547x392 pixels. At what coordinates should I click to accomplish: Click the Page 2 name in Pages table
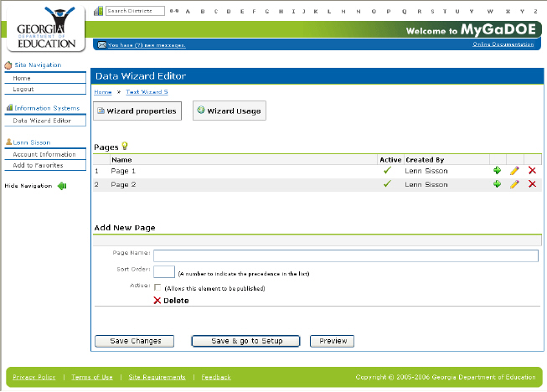tap(123, 184)
